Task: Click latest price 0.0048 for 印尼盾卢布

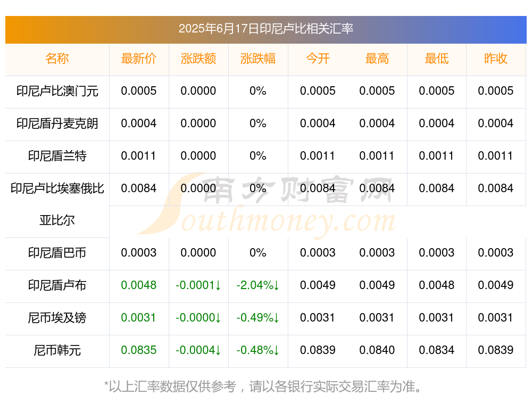Action: pyautogui.click(x=139, y=285)
